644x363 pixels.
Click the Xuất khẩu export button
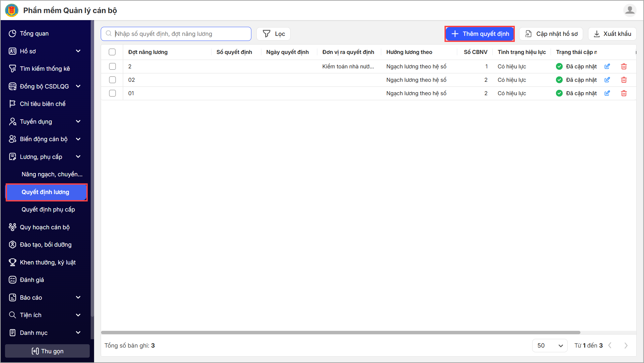612,34
